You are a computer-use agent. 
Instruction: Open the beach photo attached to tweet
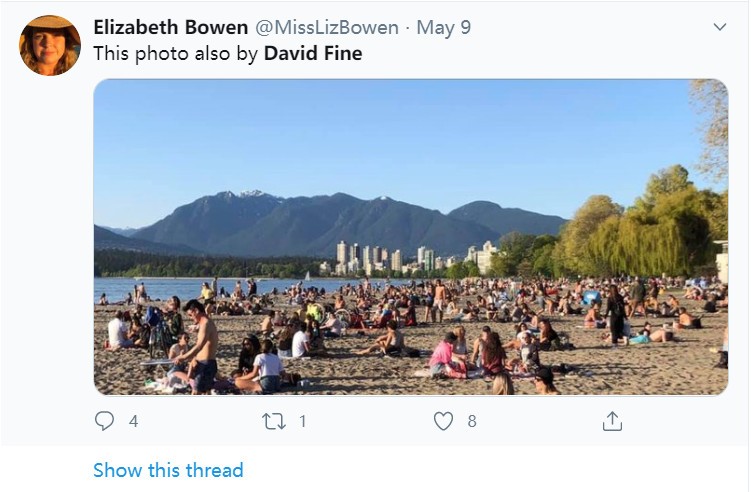click(x=411, y=237)
